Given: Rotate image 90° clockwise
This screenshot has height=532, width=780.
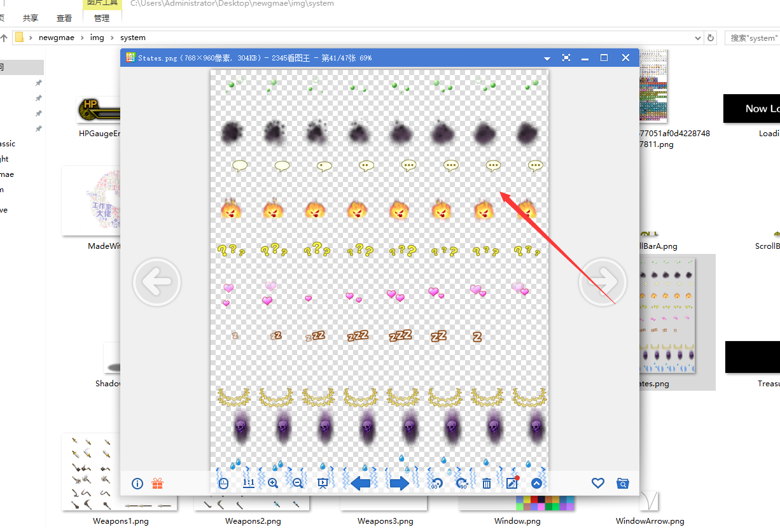Looking at the screenshot, I should 463,484.
